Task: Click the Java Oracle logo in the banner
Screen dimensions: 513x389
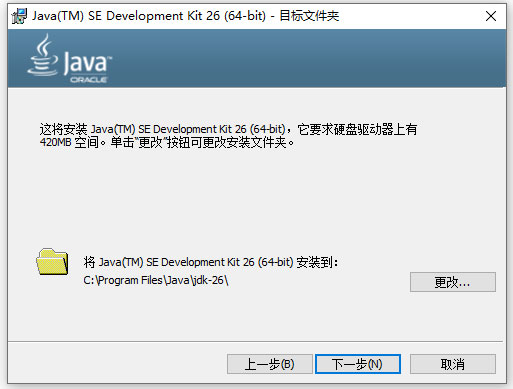Action: click(69, 58)
